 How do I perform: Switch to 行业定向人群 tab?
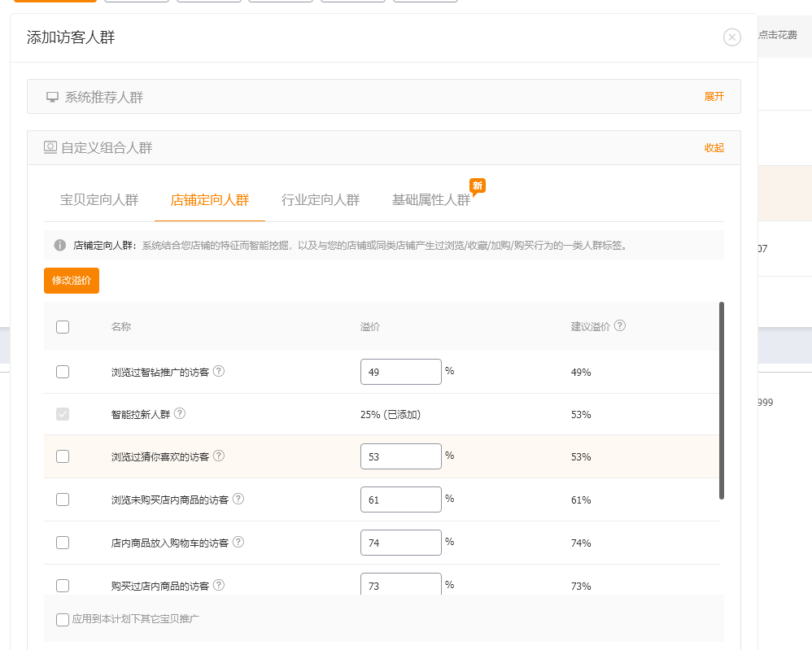(x=321, y=200)
